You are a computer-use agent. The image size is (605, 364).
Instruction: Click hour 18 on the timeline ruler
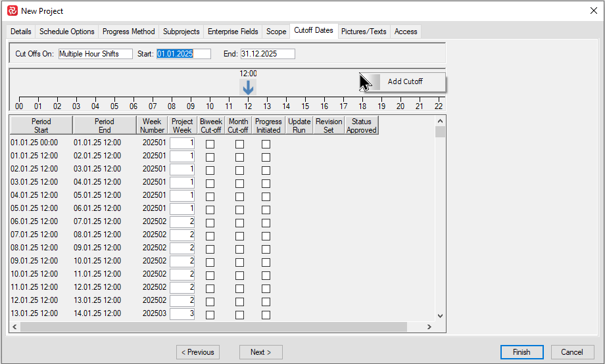[362, 106]
